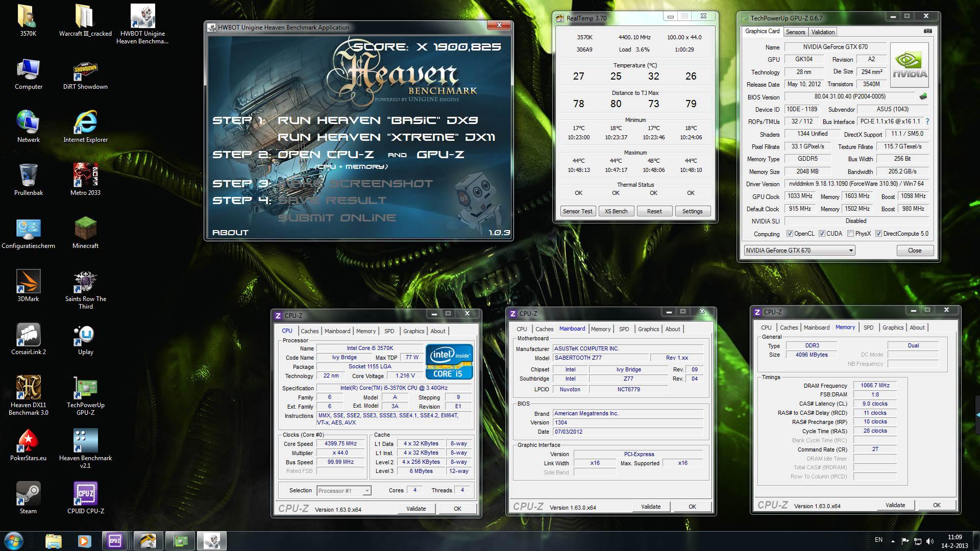The image size is (980, 551).
Task: Launch Uplay from the desktop
Action: tap(85, 339)
